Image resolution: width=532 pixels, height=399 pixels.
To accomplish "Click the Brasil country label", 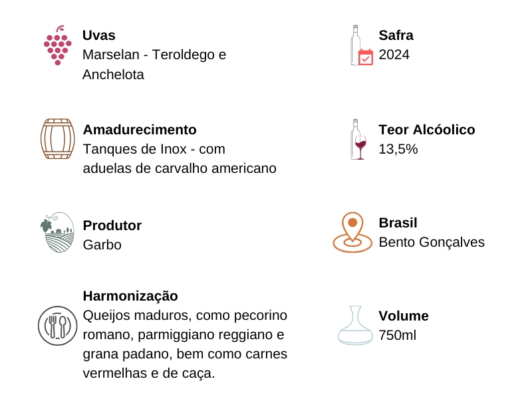I will click(398, 223).
